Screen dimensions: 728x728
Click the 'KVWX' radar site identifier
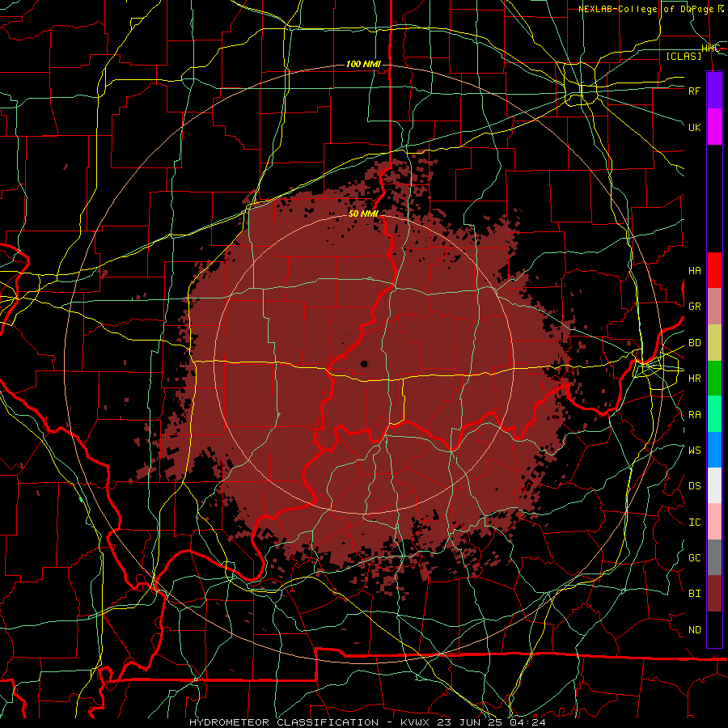point(415,722)
